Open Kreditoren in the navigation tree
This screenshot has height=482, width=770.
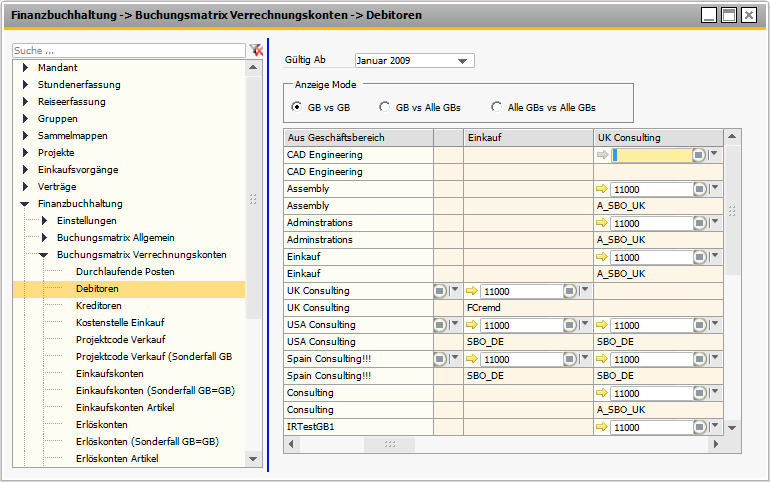[x=98, y=306]
